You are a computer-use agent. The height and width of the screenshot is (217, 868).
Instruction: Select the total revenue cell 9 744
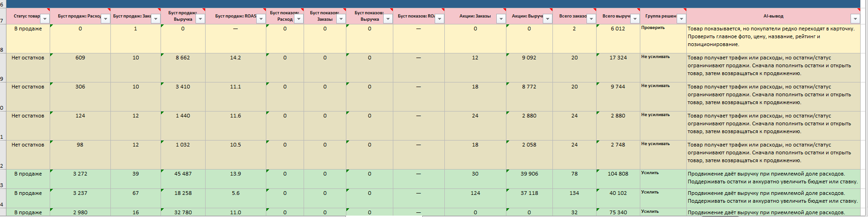618,97
